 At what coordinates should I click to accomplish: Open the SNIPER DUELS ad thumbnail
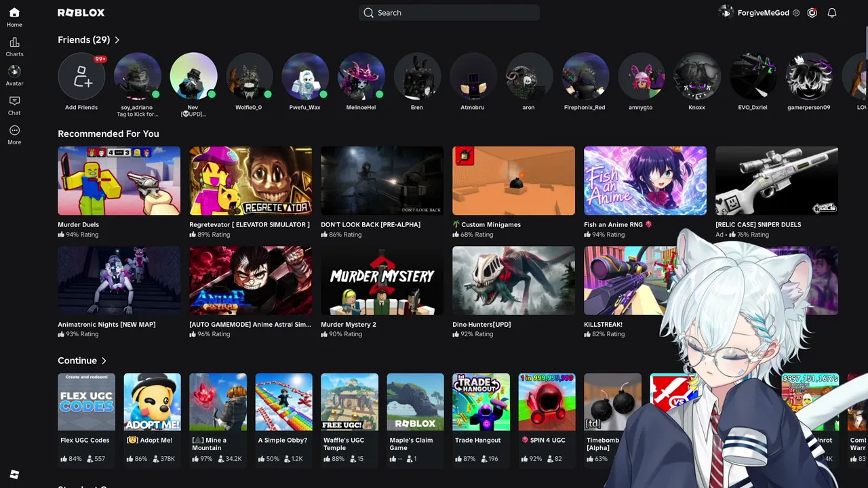777,181
